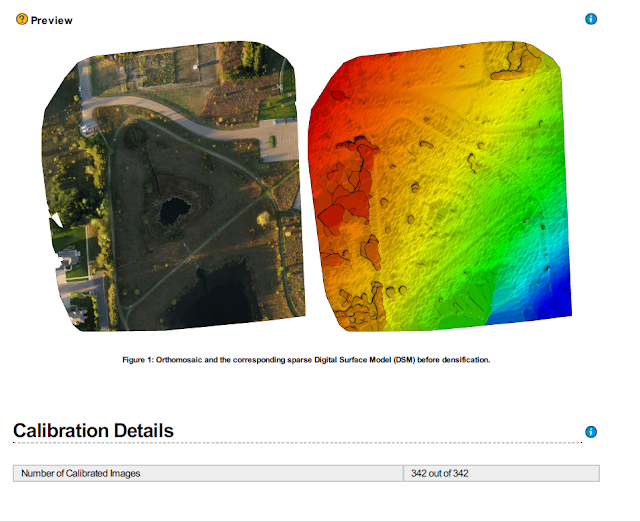Click the yellow help icon beside Preview
Viewport: 640px width, 522px height.
22,19
